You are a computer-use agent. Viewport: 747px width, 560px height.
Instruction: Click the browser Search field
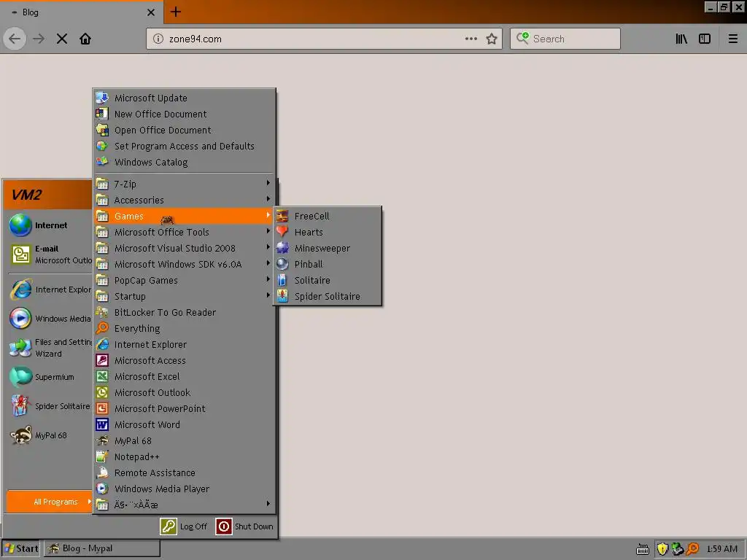pyautogui.click(x=565, y=39)
